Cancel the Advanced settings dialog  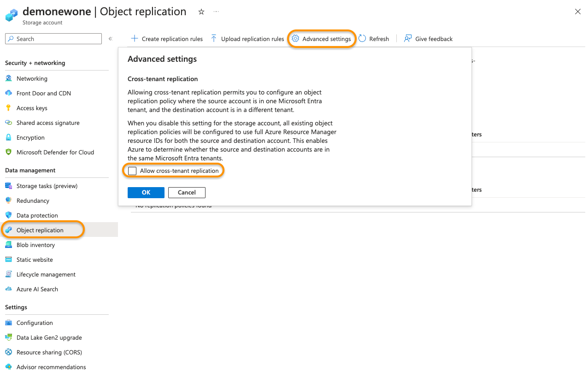(187, 193)
